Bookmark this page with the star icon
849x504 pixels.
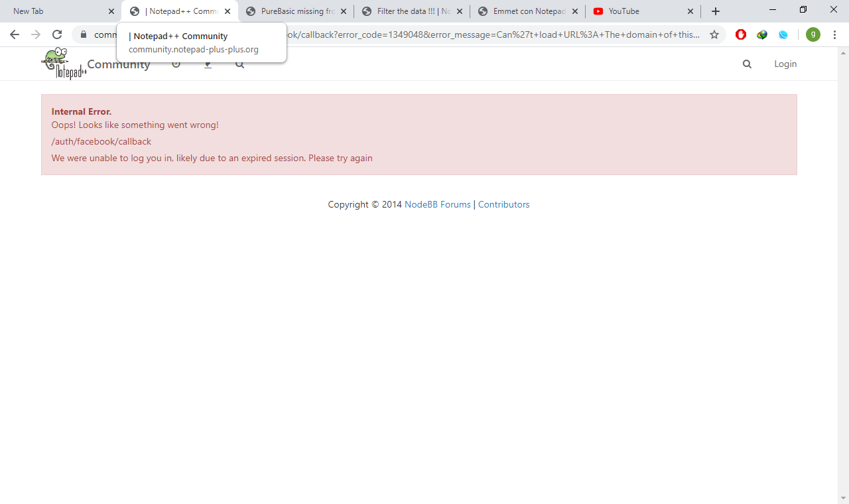point(714,34)
